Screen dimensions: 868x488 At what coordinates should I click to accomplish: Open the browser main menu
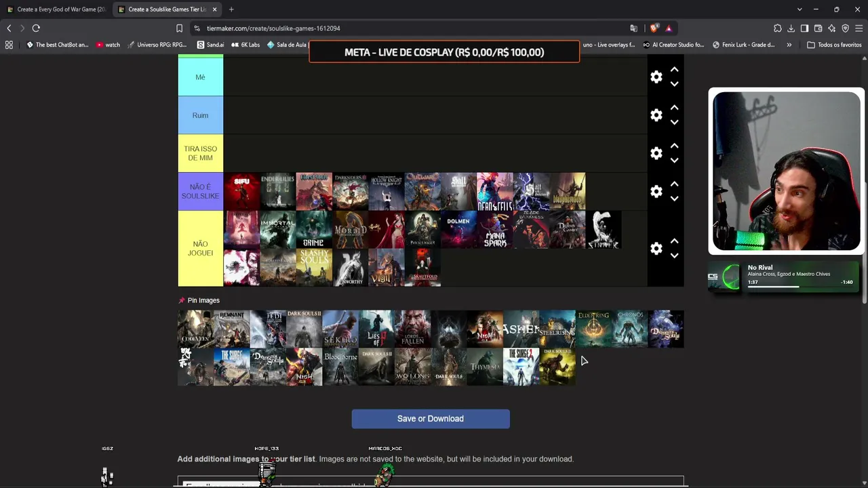pos(859,28)
